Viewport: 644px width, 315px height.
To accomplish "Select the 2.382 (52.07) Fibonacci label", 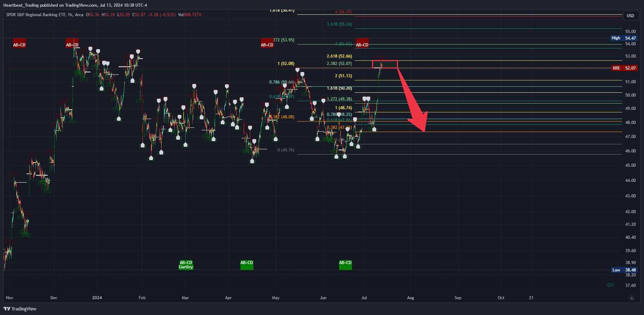I will [x=339, y=64].
